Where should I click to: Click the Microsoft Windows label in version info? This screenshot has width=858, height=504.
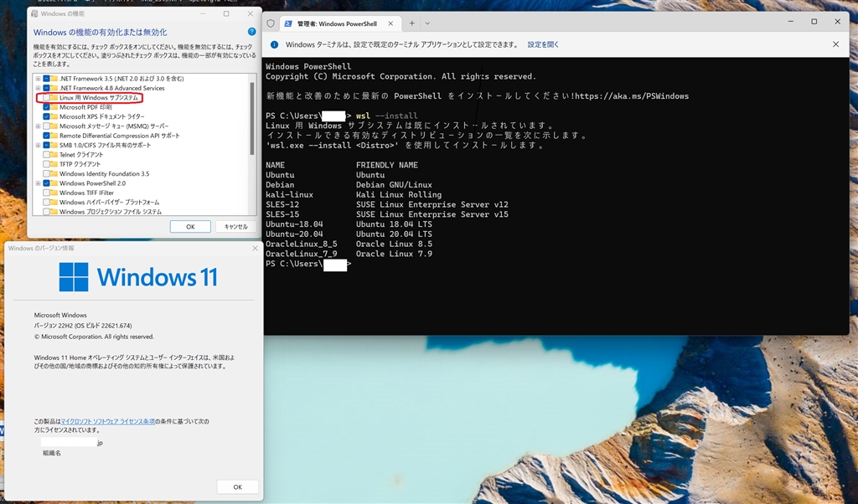[60, 316]
